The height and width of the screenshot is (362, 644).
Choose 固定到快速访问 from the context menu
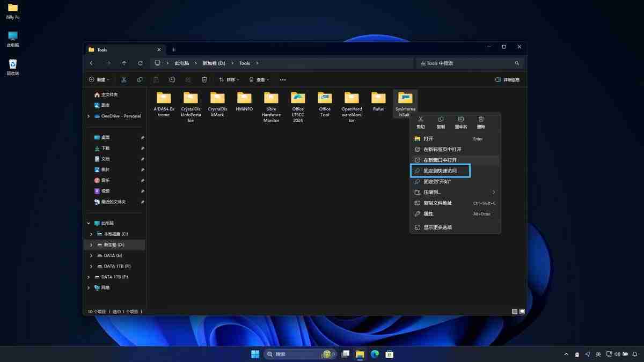pos(440,171)
